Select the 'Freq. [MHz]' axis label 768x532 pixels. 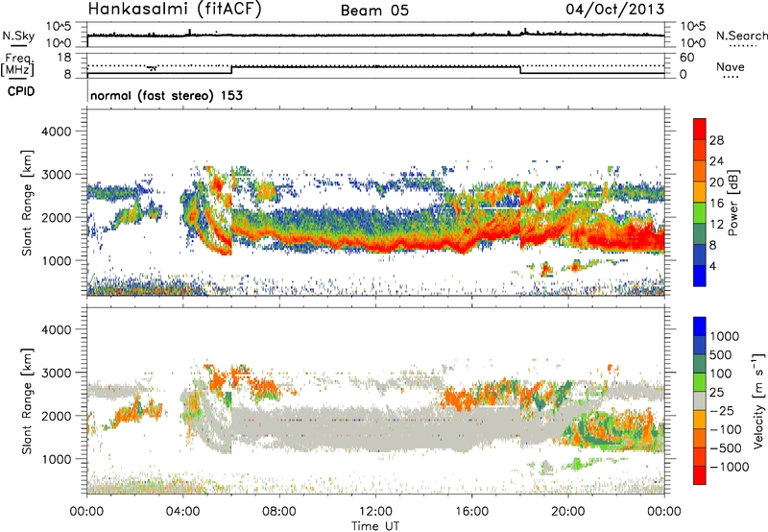[18, 64]
